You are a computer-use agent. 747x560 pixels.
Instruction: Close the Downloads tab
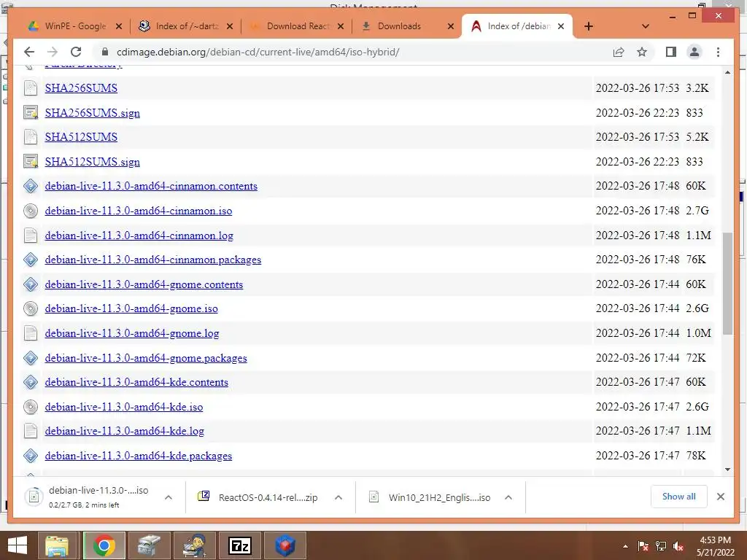tap(451, 26)
